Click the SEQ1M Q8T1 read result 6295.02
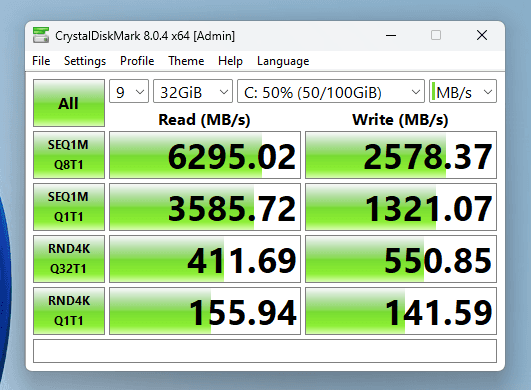This screenshot has width=531, height=390. tap(205, 155)
